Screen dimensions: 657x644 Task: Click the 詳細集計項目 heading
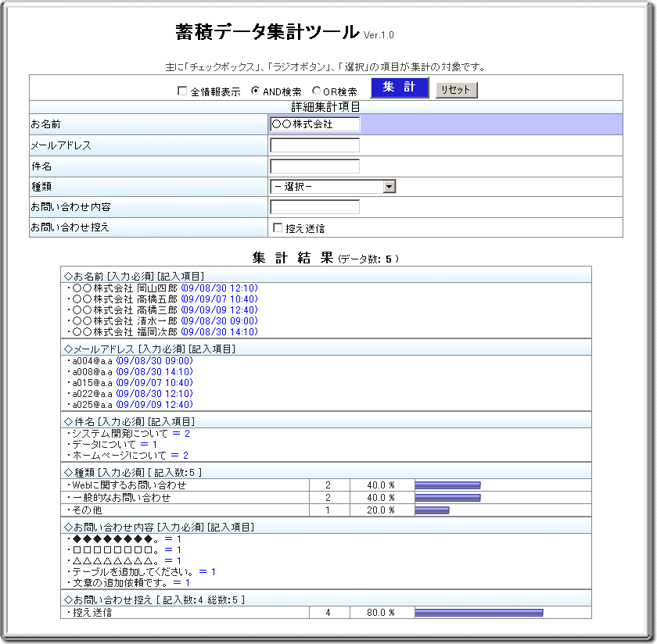click(326, 107)
